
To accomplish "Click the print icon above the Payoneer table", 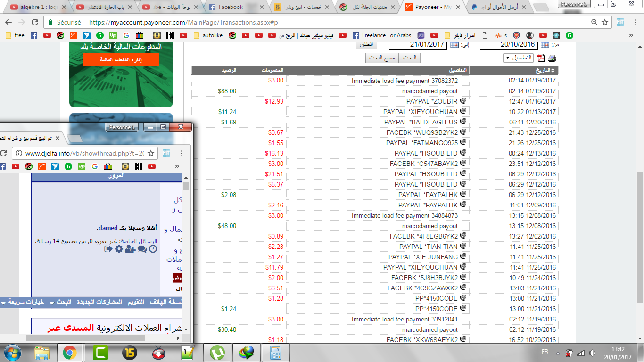I will tap(552, 58).
